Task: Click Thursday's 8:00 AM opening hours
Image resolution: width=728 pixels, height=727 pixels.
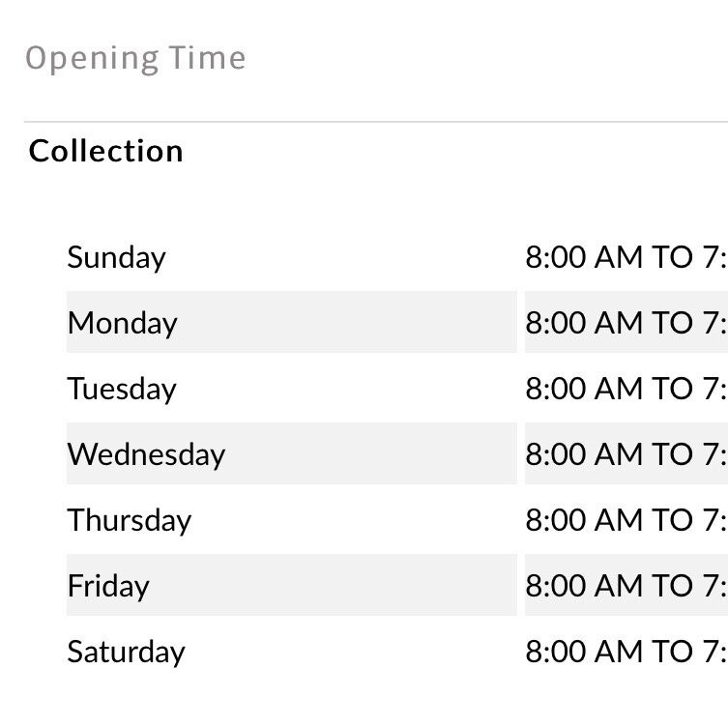Action: 626,519
